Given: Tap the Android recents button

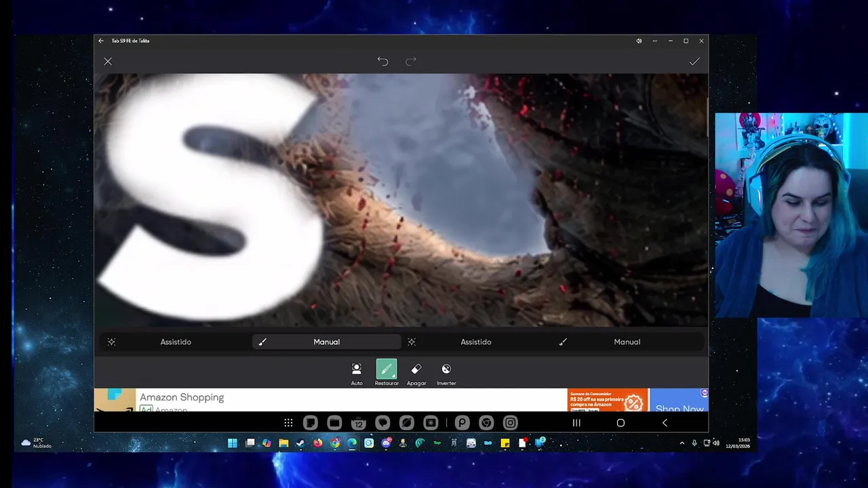Looking at the screenshot, I should (x=576, y=423).
